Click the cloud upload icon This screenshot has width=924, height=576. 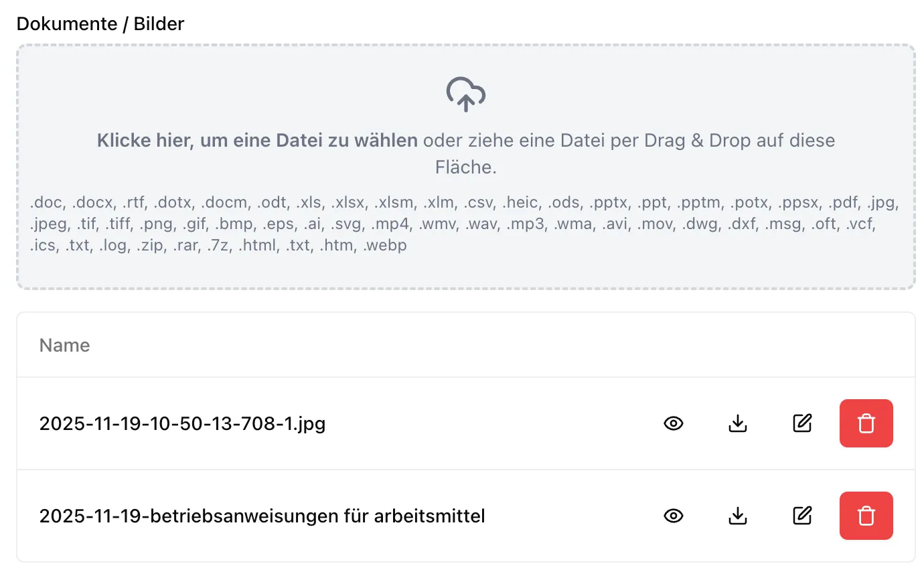tap(465, 94)
